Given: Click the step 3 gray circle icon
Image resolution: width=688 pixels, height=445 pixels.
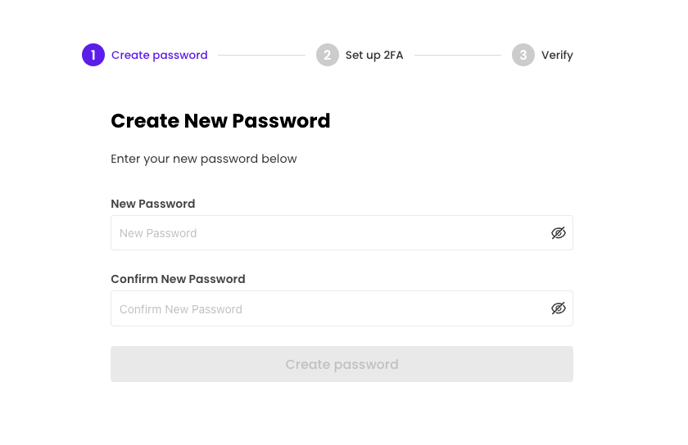Looking at the screenshot, I should (523, 55).
